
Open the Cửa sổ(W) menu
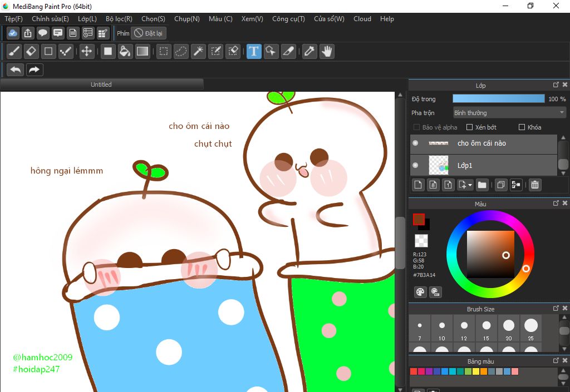click(x=330, y=19)
